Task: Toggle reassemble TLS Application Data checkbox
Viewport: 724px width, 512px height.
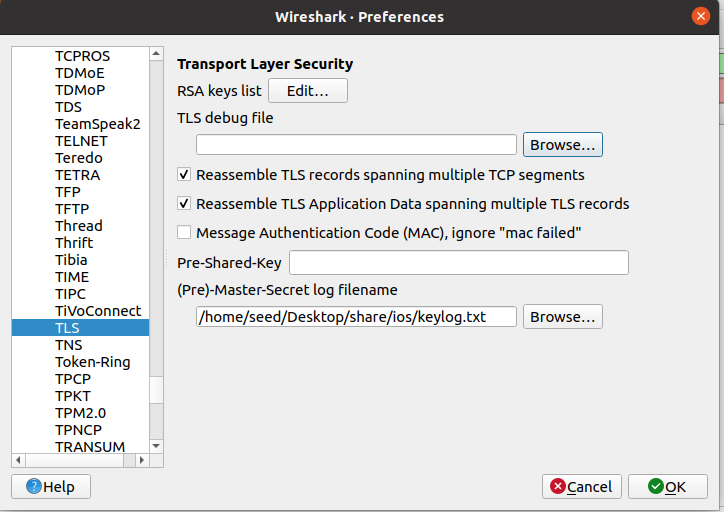Action: pyautogui.click(x=184, y=204)
